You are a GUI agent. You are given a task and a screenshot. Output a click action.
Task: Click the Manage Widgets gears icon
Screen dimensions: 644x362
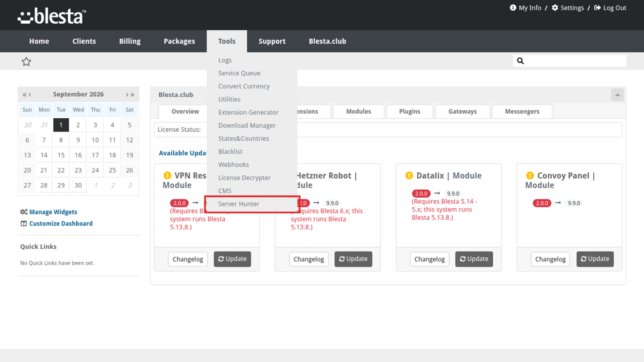[24, 212]
